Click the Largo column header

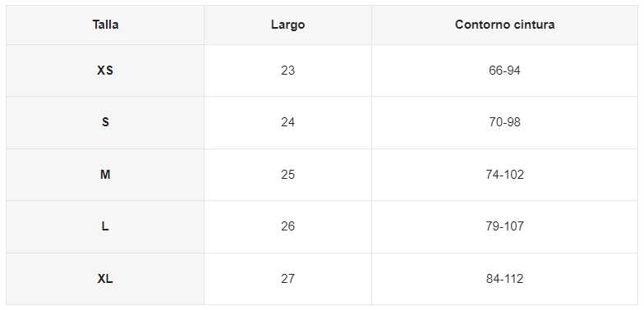point(287,25)
